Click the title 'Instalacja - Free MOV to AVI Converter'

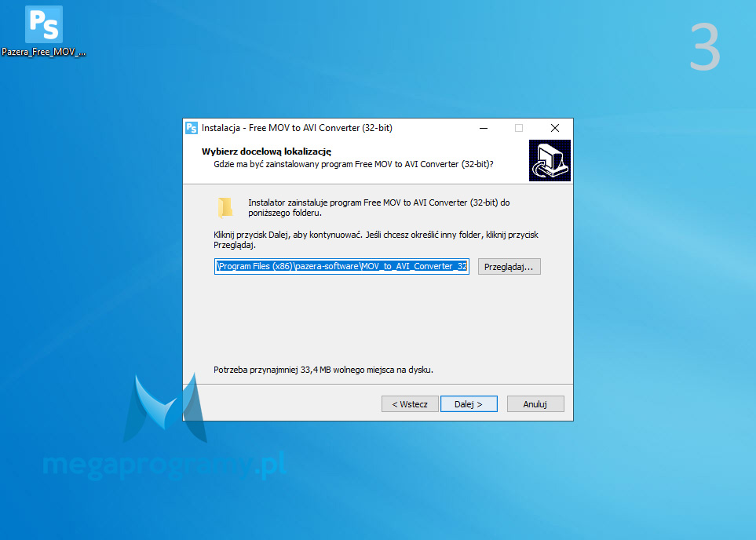point(297,128)
